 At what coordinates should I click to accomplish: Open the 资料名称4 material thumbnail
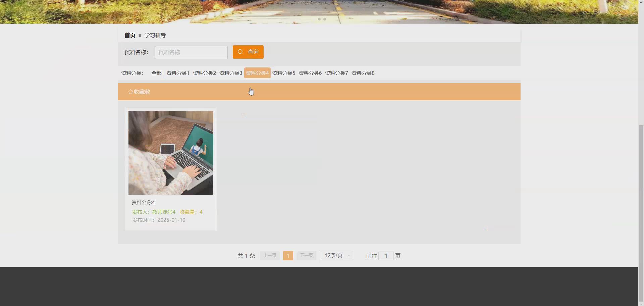tap(170, 153)
